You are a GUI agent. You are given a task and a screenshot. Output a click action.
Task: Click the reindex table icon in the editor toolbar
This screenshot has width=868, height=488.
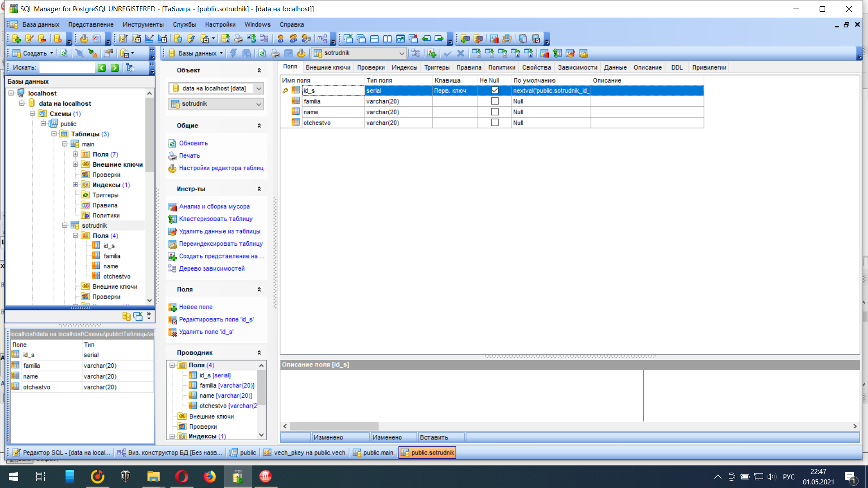584,53
